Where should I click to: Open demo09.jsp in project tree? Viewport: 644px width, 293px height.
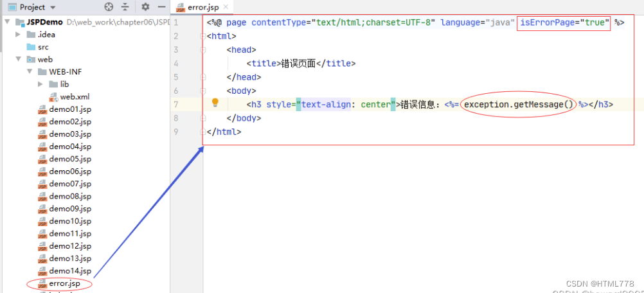(x=70, y=209)
